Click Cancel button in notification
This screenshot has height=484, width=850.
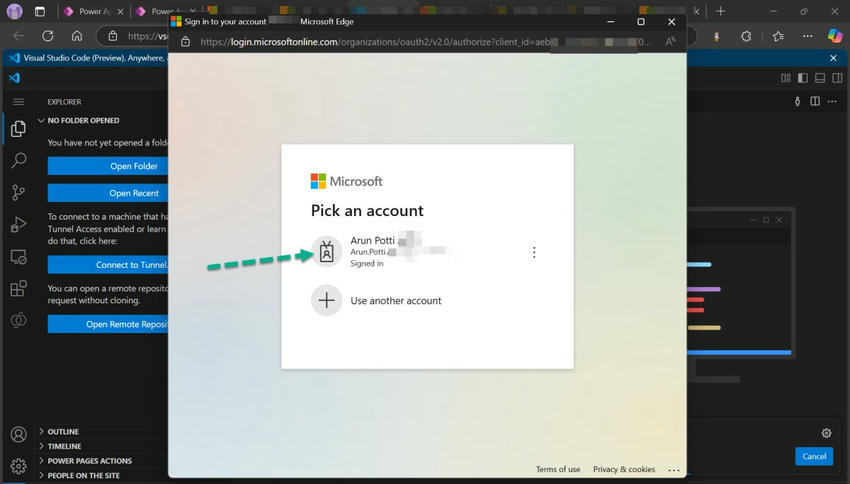814,456
